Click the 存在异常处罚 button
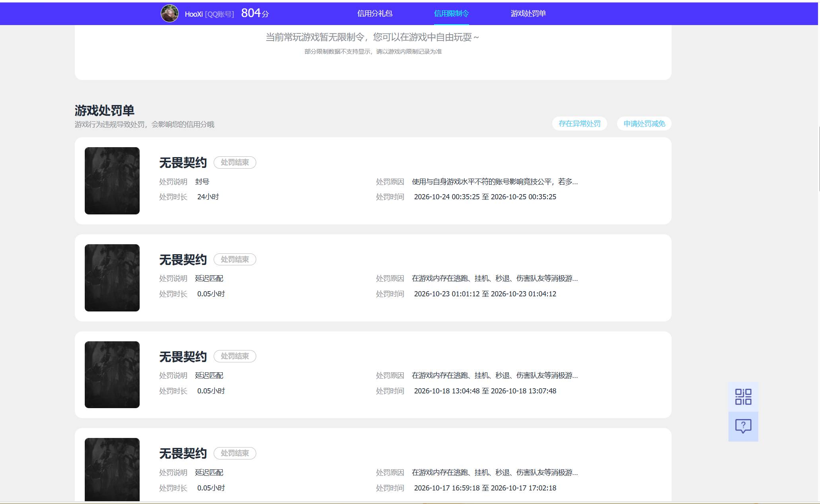This screenshot has height=504, width=820. [x=579, y=124]
